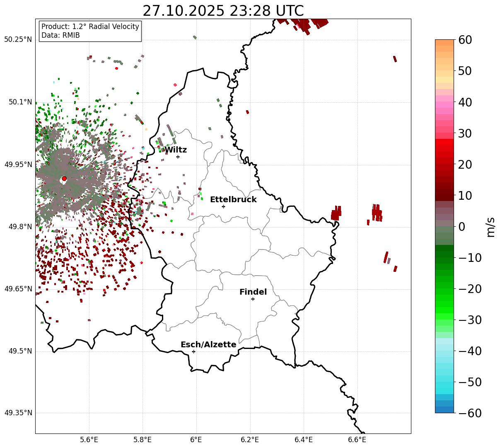Select the Findel city label
The height and width of the screenshot is (448, 500).
[x=253, y=292]
